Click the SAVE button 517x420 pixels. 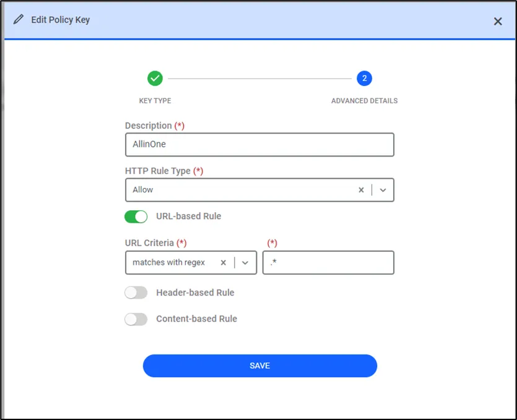pyautogui.click(x=260, y=366)
